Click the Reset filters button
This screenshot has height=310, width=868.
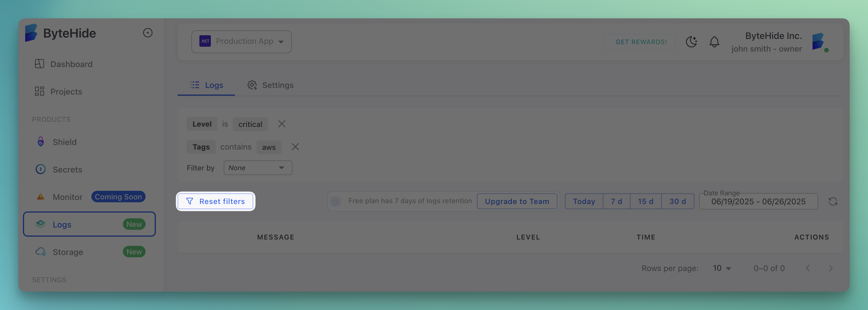click(x=215, y=201)
